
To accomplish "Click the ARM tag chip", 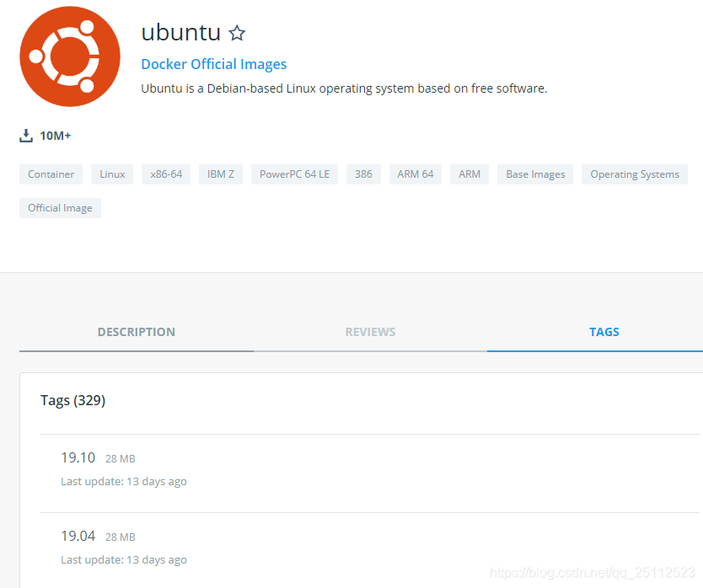I will click(470, 174).
